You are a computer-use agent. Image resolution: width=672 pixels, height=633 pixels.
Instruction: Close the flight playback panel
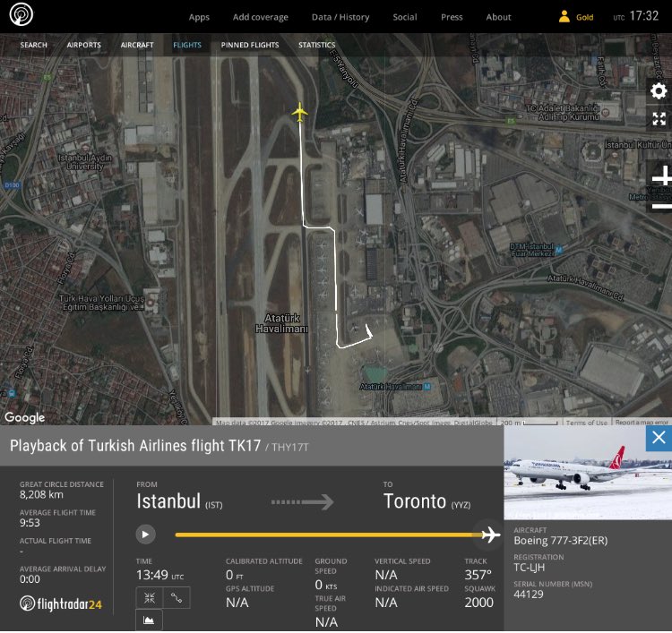click(x=659, y=437)
